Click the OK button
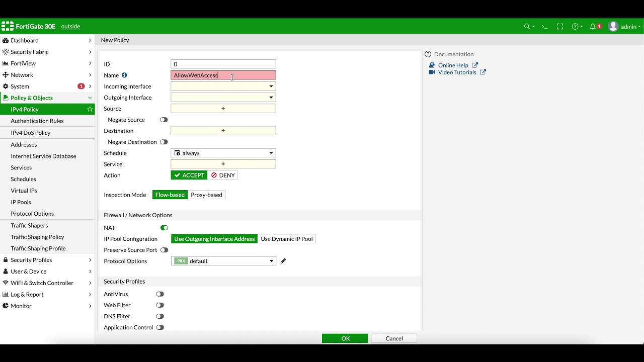 pyautogui.click(x=345, y=338)
